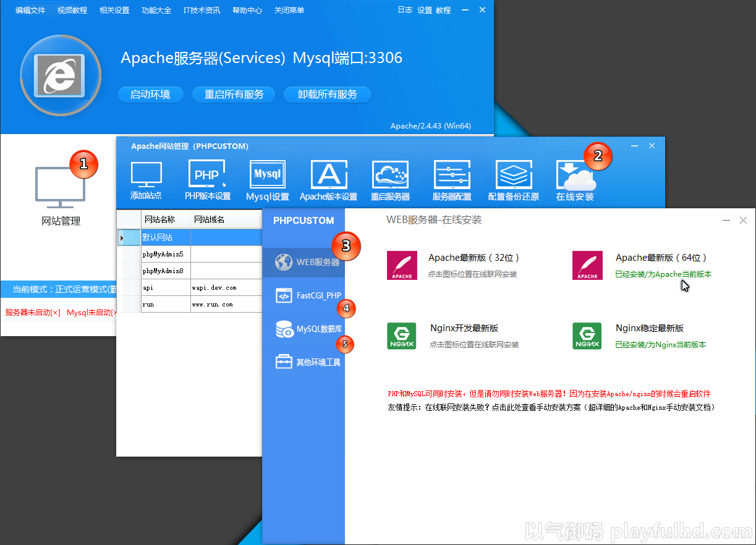
Task: Click the manual install hint link text
Action: tap(551, 407)
